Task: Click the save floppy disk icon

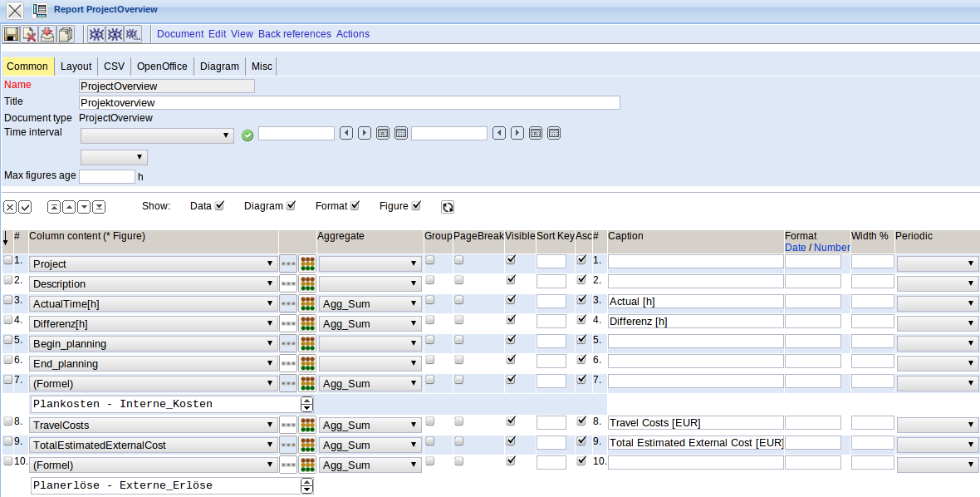Action: click(x=11, y=34)
